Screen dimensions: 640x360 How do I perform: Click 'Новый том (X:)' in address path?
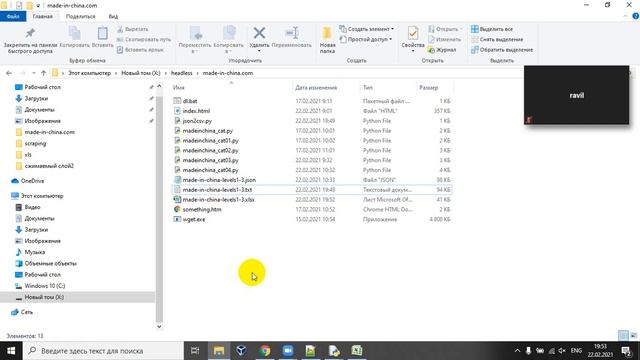tap(141, 73)
